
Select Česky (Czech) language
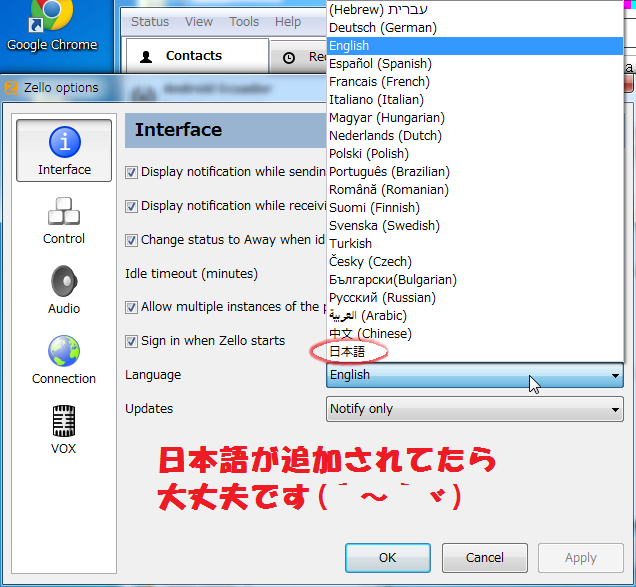[475, 262]
